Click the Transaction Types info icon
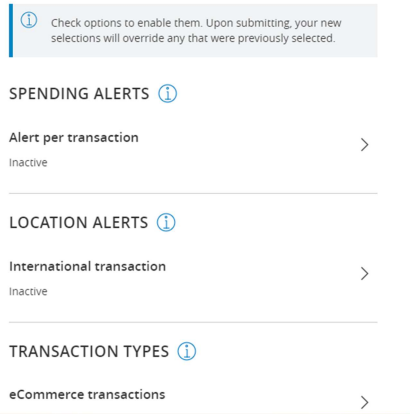410x414 pixels. coord(187,351)
